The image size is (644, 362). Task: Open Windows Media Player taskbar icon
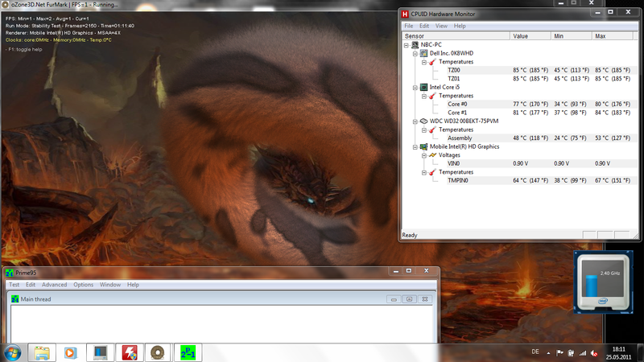(70, 352)
